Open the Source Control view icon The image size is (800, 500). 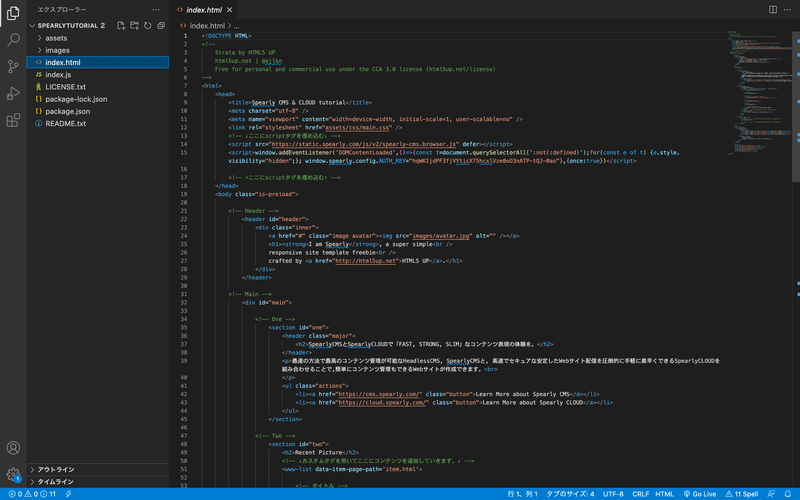point(13,66)
